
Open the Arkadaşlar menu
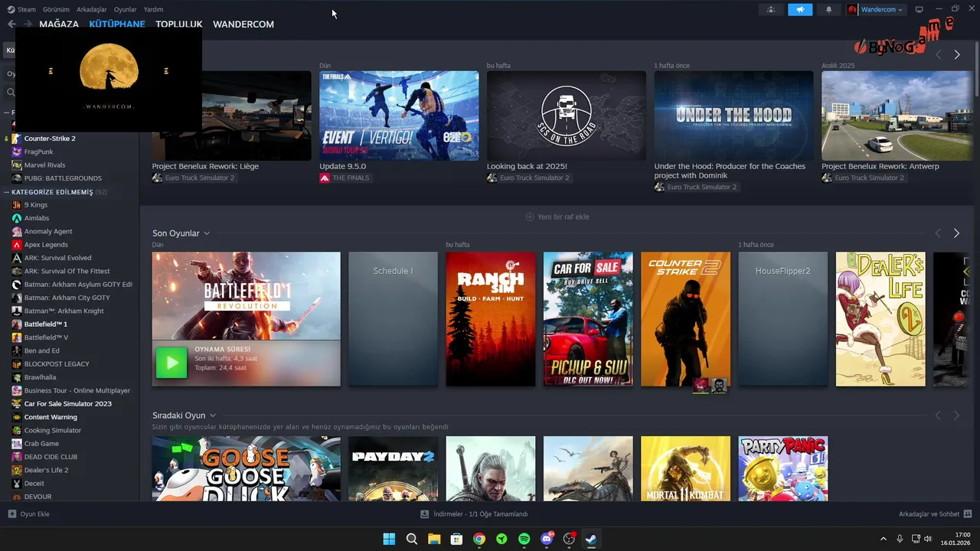pos(92,9)
